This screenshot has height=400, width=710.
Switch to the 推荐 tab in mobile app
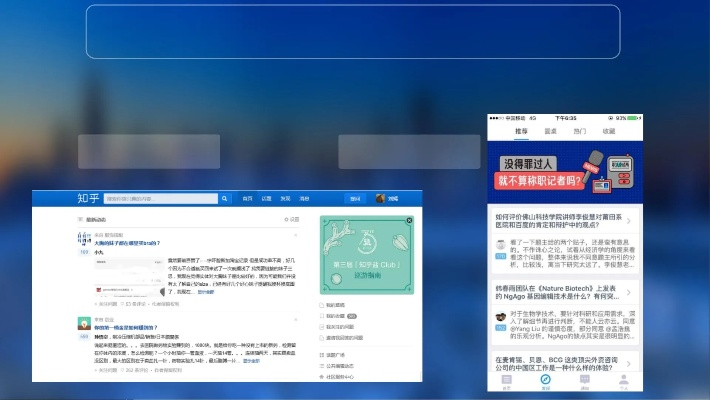[x=521, y=131]
